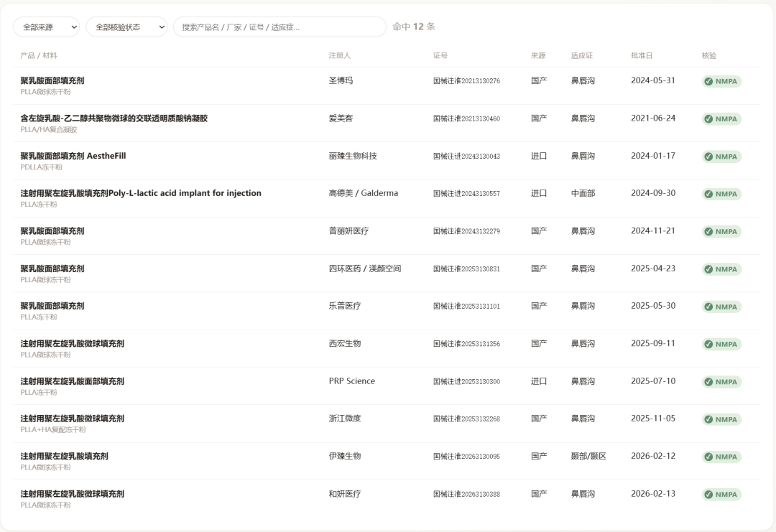Click the NMPA badge in 浙江微度 row
Viewport: 776px width, 532px height.
(721, 419)
